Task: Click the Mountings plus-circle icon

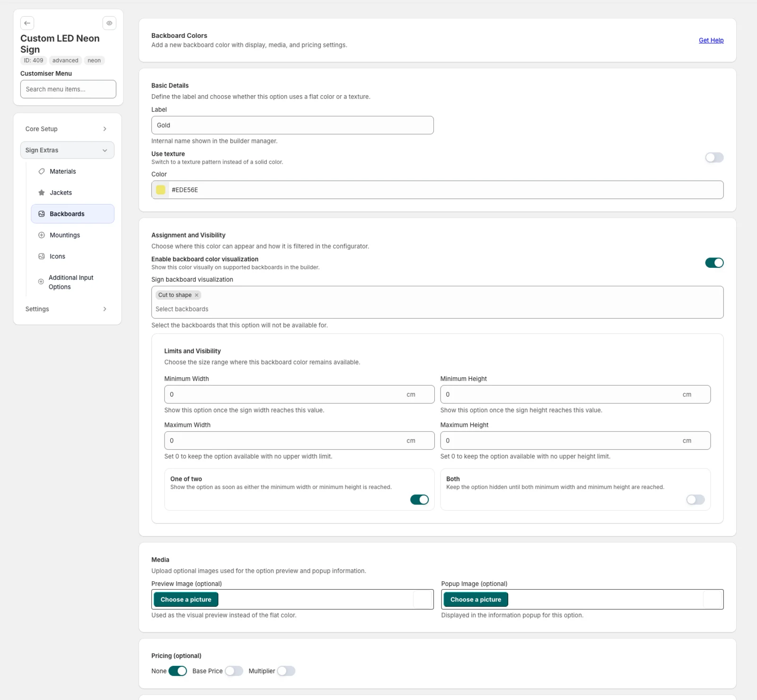Action: [x=42, y=235]
